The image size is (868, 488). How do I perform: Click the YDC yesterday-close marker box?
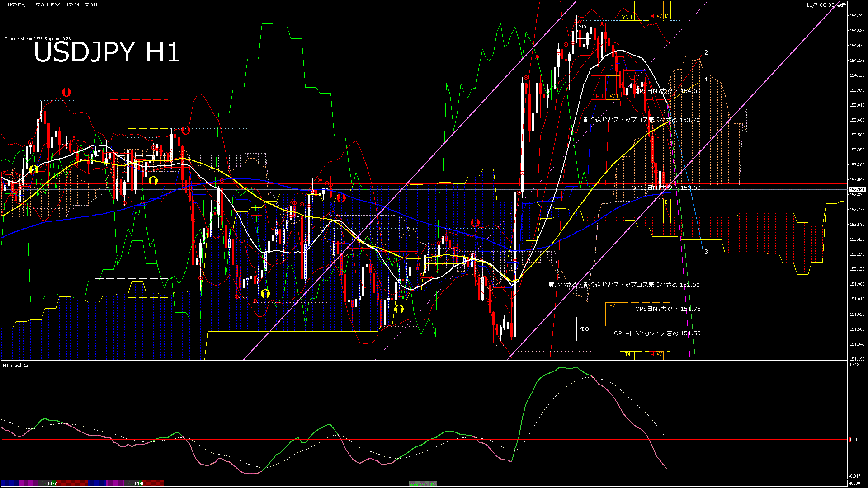pyautogui.click(x=584, y=27)
